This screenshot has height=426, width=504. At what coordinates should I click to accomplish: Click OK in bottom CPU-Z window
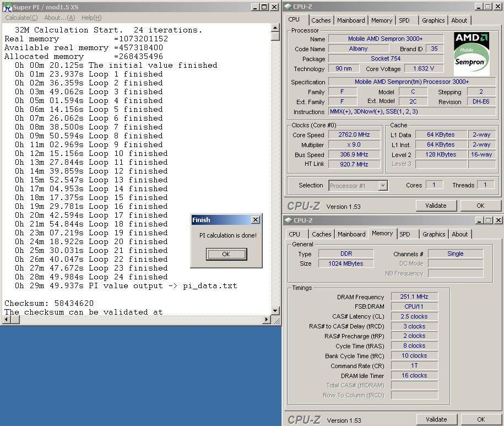(x=481, y=419)
